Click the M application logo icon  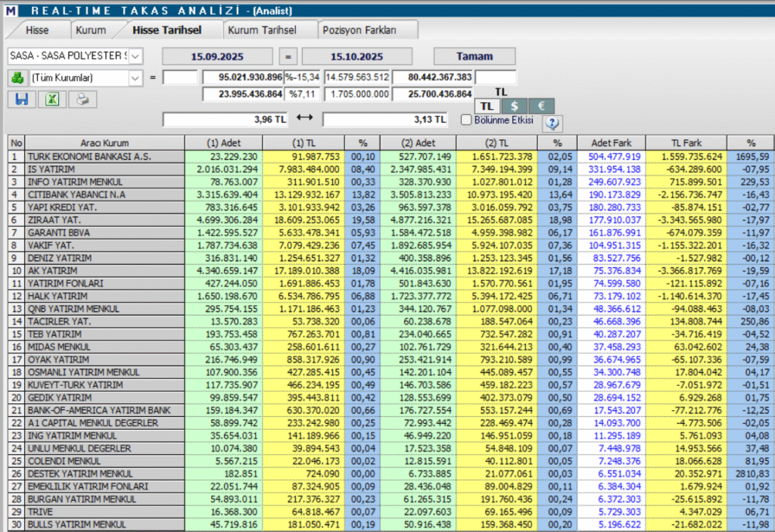pyautogui.click(x=11, y=11)
